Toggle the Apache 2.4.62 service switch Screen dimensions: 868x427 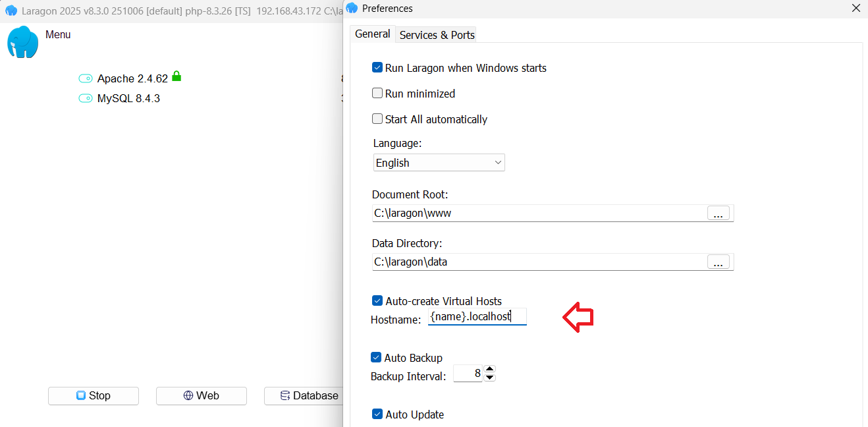tap(86, 78)
